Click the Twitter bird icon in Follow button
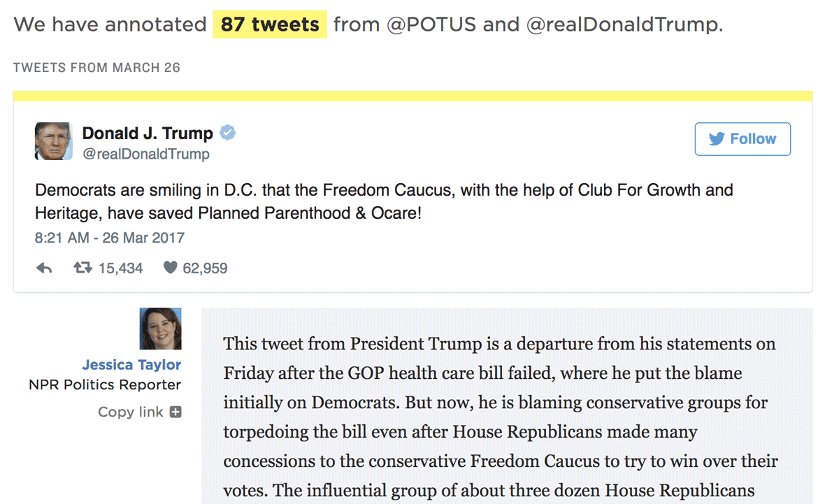The width and height of the screenshot is (839, 504). pos(716,139)
